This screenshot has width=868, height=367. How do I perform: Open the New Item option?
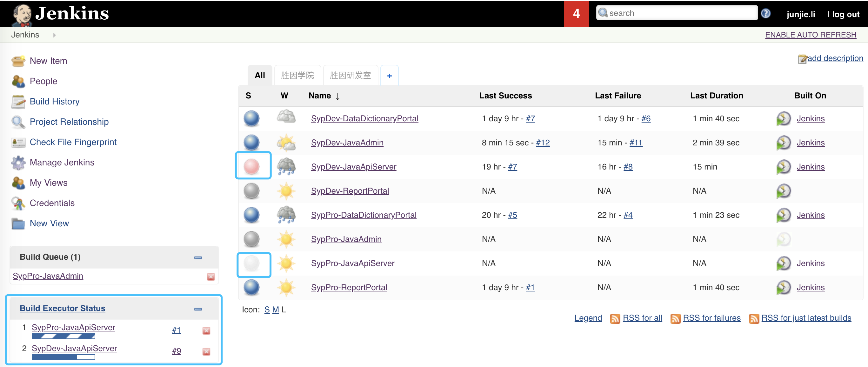48,61
